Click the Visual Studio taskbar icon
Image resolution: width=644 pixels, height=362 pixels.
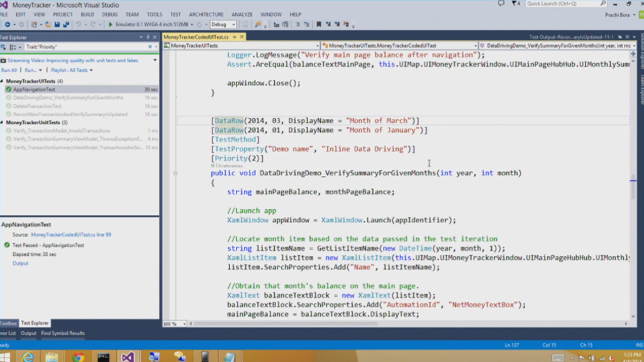pyautogui.click(x=128, y=357)
